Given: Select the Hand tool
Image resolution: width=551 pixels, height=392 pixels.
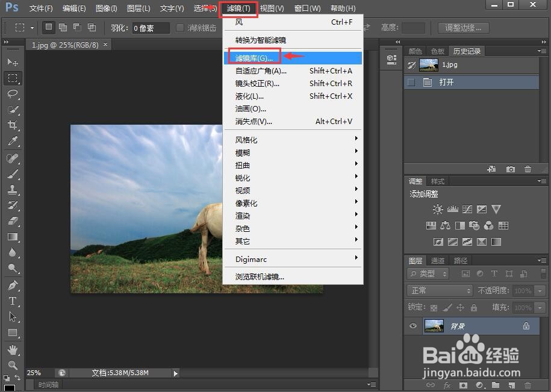Looking at the screenshot, I should click(x=13, y=349).
